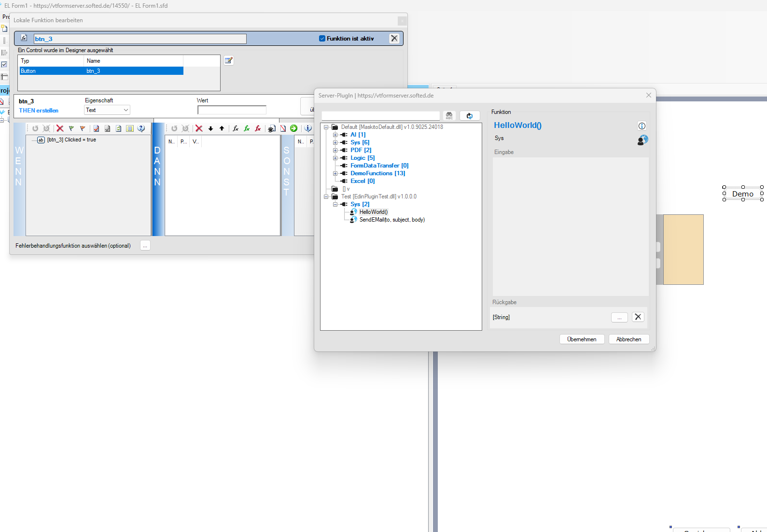Refresh the server plugin list
The height and width of the screenshot is (532, 767).
[x=470, y=116]
